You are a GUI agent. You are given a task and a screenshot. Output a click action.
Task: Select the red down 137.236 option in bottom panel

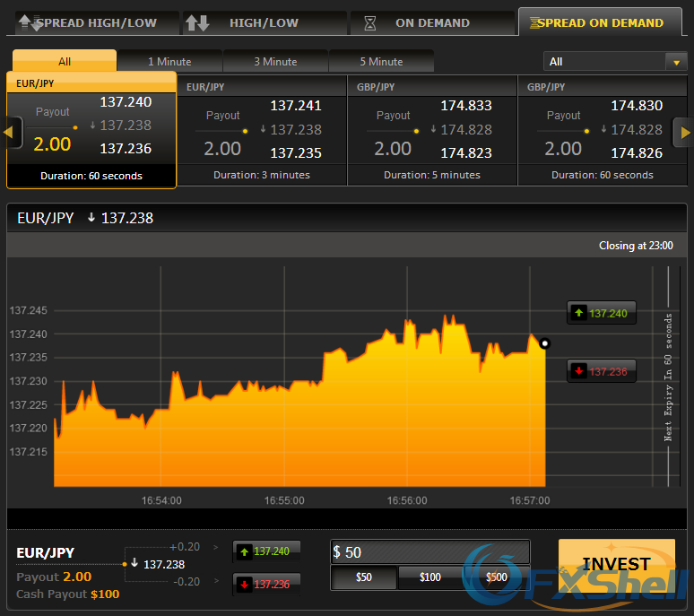point(266,584)
